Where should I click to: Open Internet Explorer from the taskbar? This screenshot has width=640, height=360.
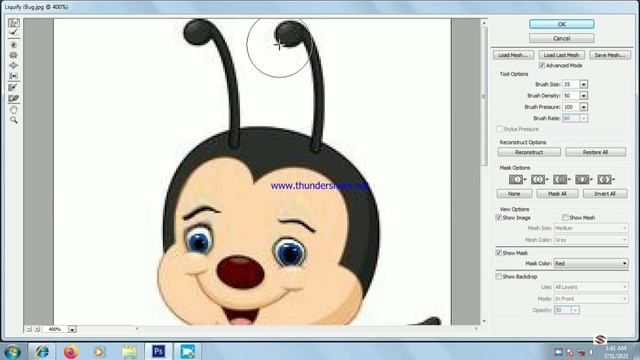click(x=42, y=352)
